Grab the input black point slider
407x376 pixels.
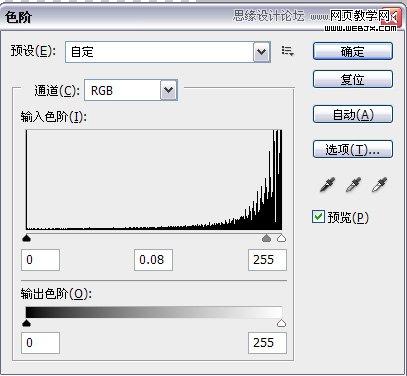tap(26, 238)
